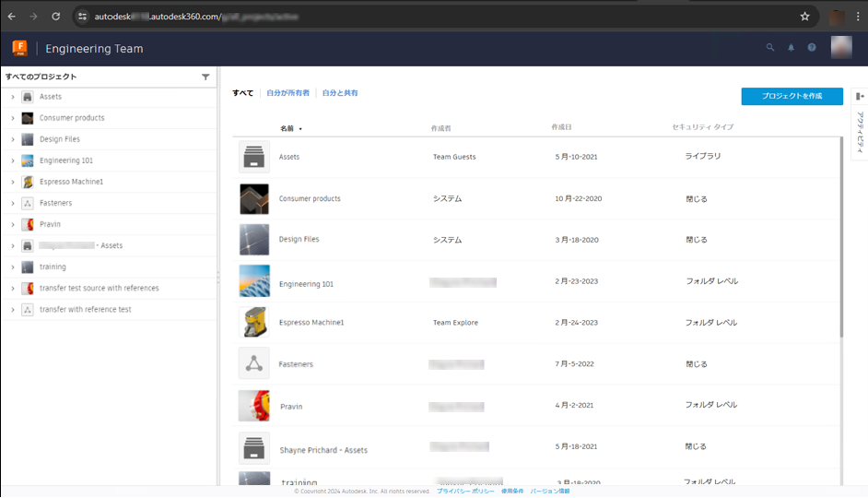Go back with browser back arrow

[12, 17]
